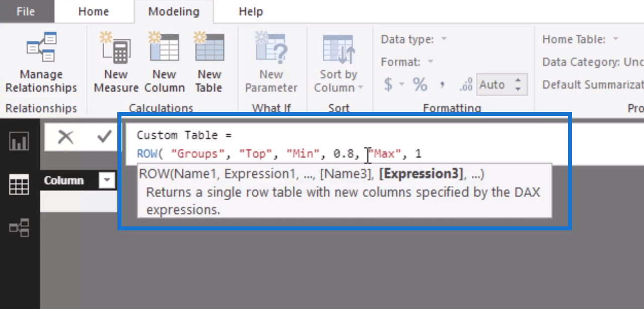Open currency format dropdown arrow
Image resolution: width=644 pixels, height=309 pixels.
[402, 85]
